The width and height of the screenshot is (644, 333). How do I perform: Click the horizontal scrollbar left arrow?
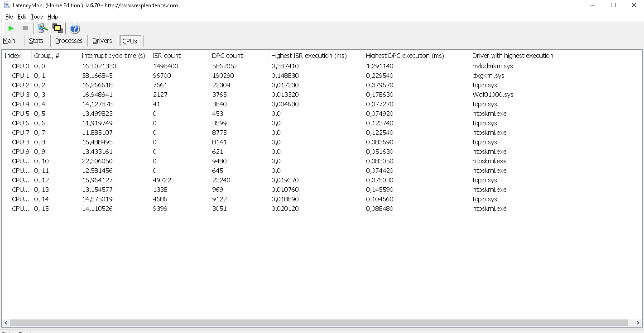5,323
